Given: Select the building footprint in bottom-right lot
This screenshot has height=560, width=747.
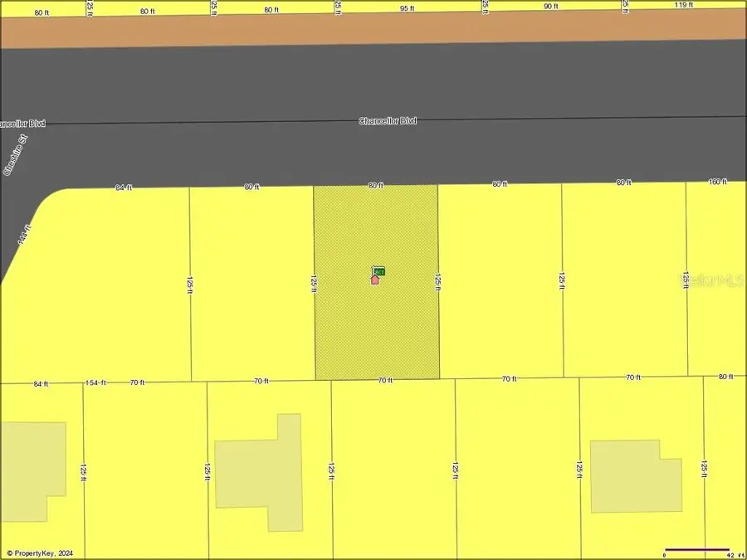Looking at the screenshot, I should click(635, 476).
